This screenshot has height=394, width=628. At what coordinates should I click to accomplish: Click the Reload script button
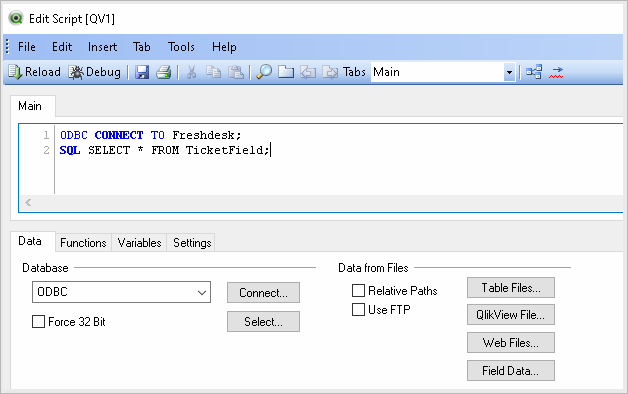coord(34,72)
